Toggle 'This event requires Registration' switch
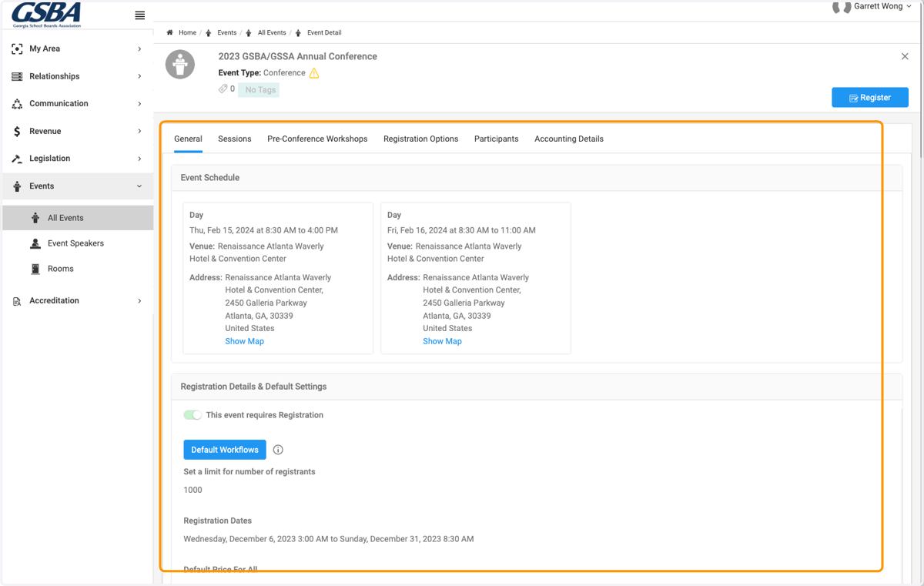The width and height of the screenshot is (924, 586). (192, 415)
